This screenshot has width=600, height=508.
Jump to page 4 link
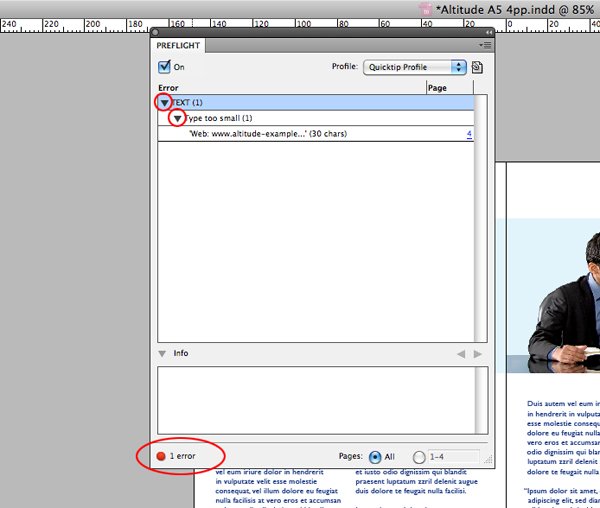coord(469,134)
